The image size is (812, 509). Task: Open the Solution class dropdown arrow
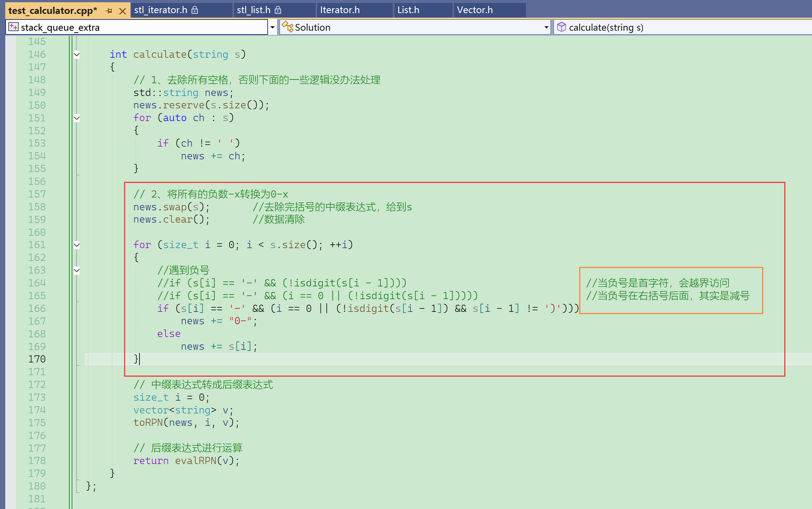[x=546, y=27]
